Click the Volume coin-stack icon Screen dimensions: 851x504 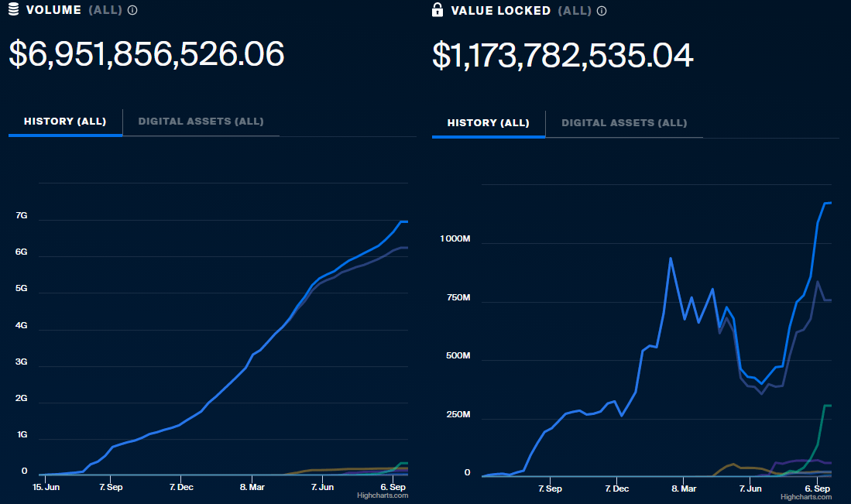pyautogui.click(x=13, y=10)
